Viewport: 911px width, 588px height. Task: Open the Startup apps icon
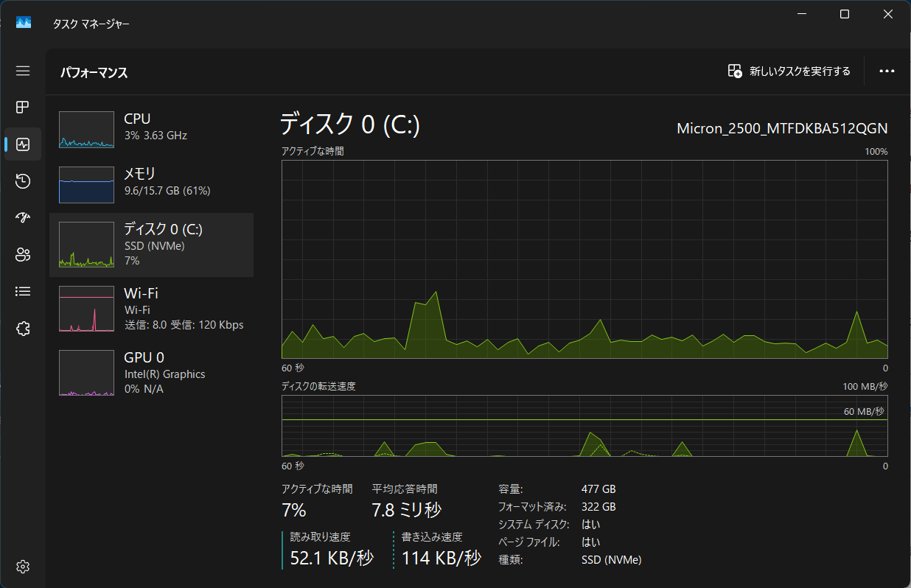(23, 218)
